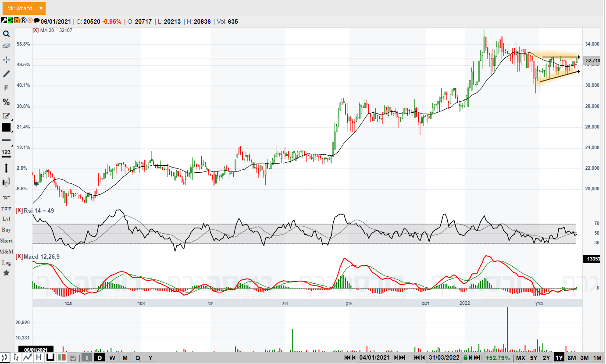606x364 pixels.
Task: Choose the line thickness tool
Action: [x=6, y=140]
